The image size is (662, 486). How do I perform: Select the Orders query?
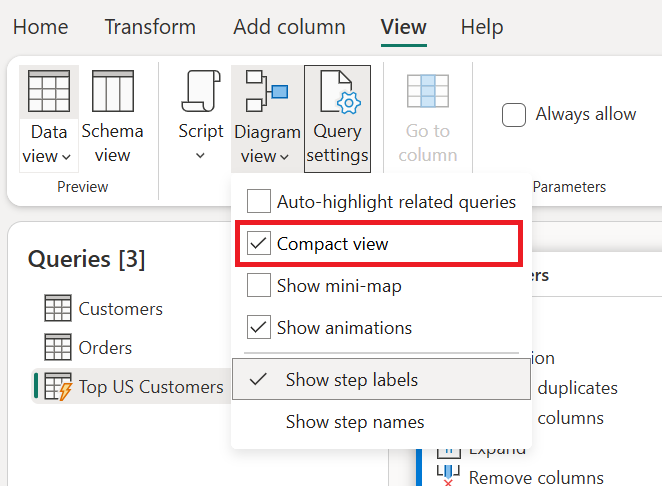[x=105, y=348]
